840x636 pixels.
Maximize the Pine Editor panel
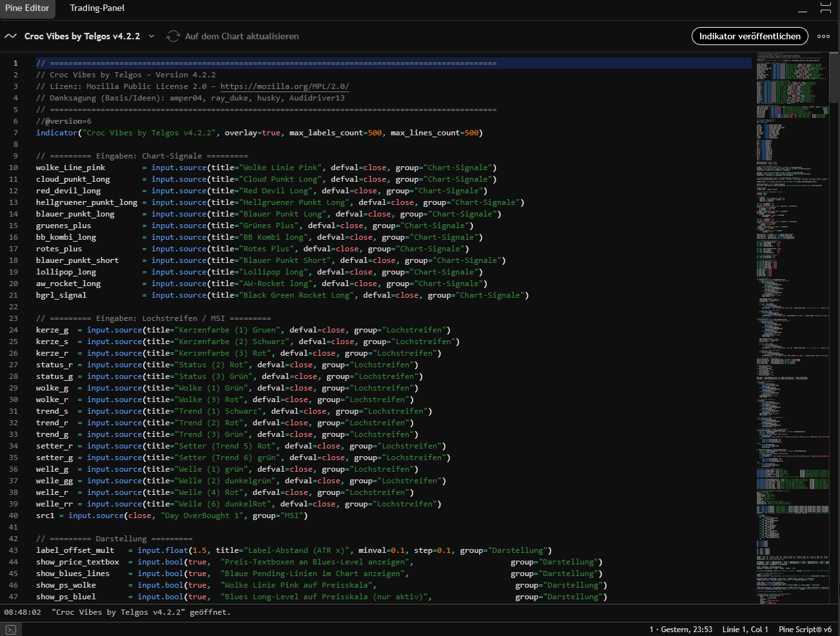tap(825, 8)
